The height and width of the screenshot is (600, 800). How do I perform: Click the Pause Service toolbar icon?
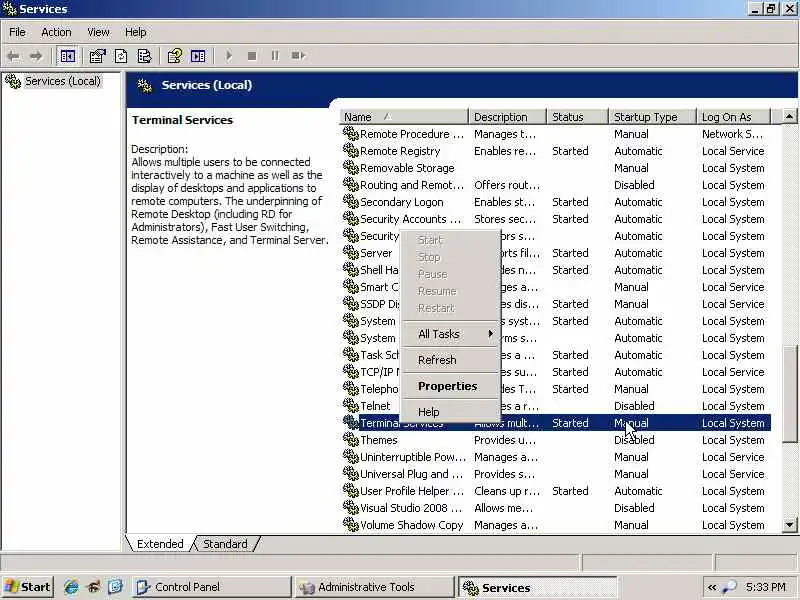(x=275, y=56)
